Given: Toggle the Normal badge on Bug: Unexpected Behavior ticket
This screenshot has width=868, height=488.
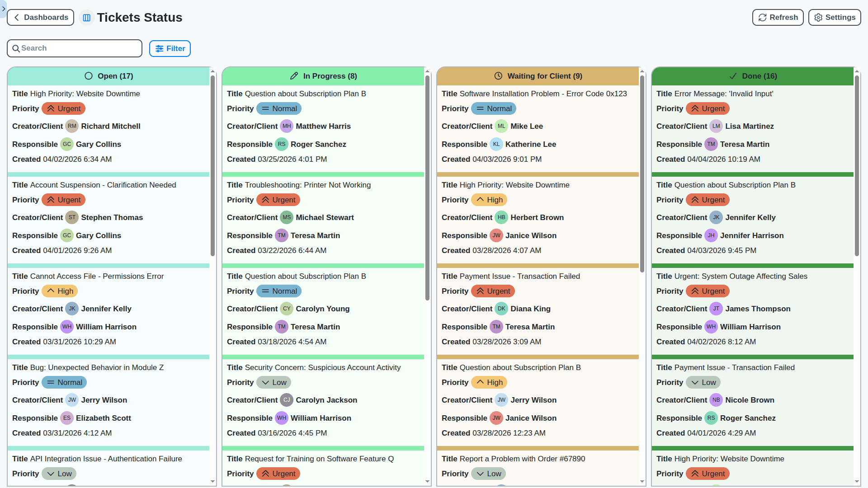Looking at the screenshot, I should pyautogui.click(x=64, y=382).
